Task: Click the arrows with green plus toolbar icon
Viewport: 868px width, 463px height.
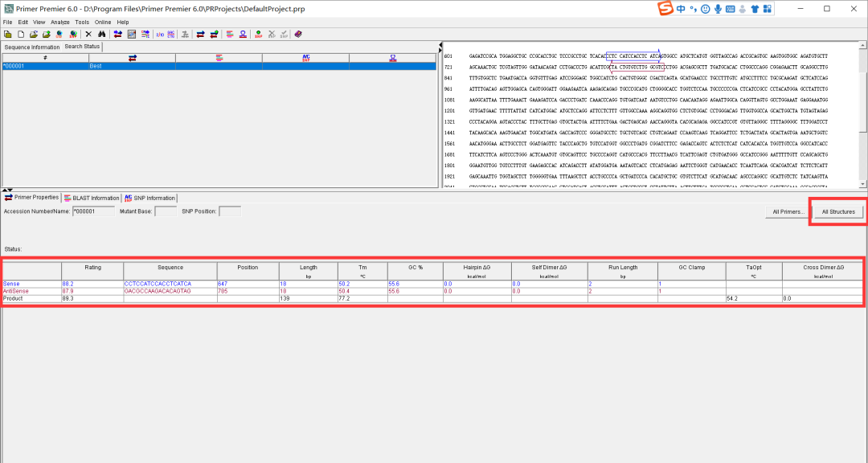Action: coord(215,35)
